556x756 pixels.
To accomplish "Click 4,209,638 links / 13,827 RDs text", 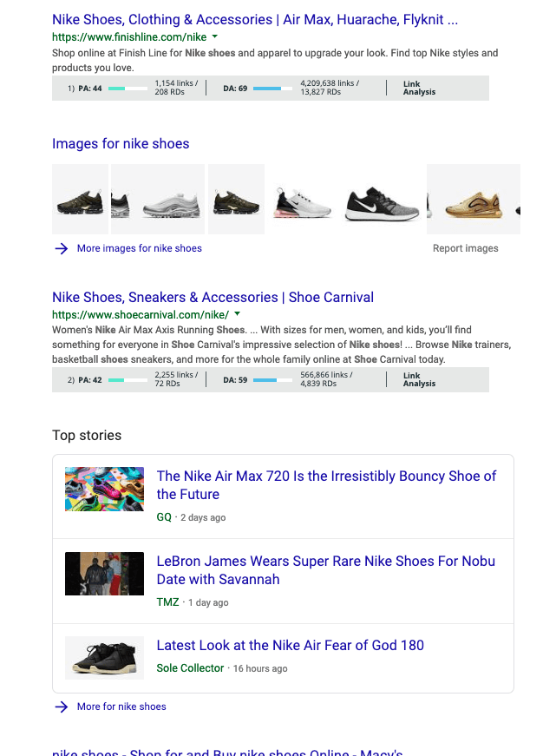I will click(x=330, y=88).
